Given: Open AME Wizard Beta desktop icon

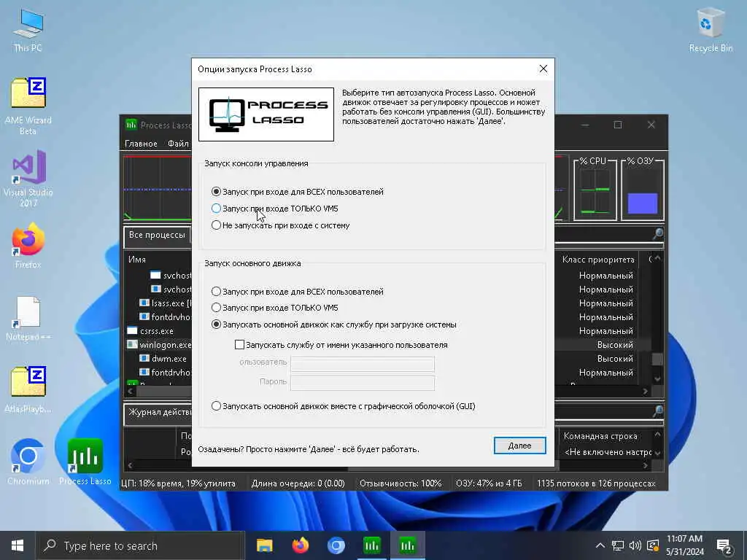Looking at the screenshot, I should click(x=28, y=106).
